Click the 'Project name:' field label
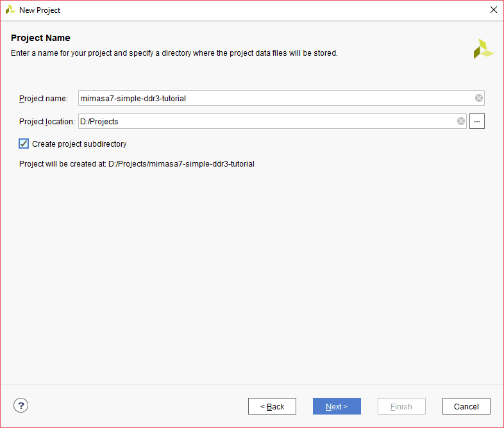 [43, 99]
